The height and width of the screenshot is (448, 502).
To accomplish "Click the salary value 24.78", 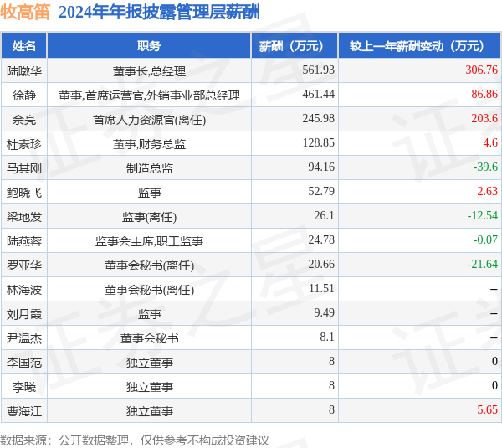I will pyautogui.click(x=321, y=239).
